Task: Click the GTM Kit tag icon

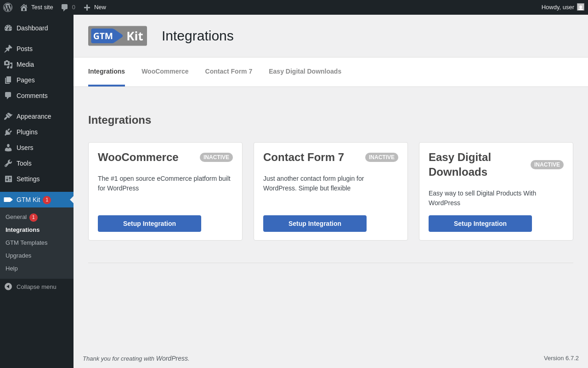Action: (8, 200)
